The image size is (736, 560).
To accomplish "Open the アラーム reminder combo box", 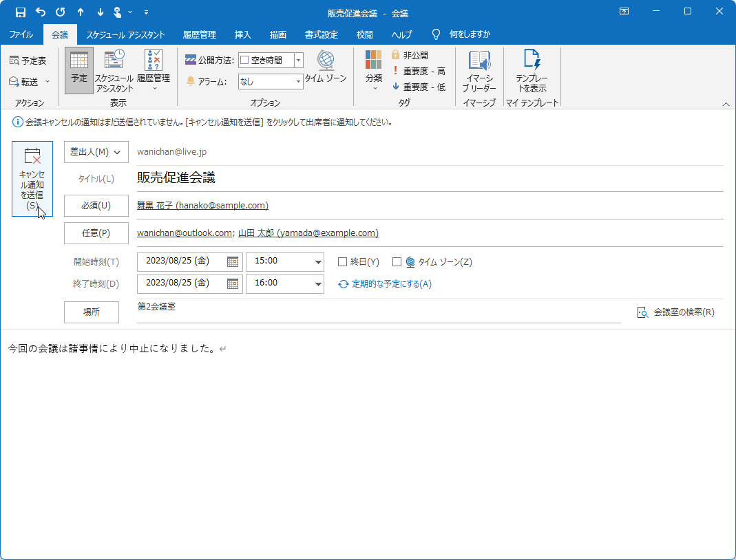I will [x=271, y=82].
